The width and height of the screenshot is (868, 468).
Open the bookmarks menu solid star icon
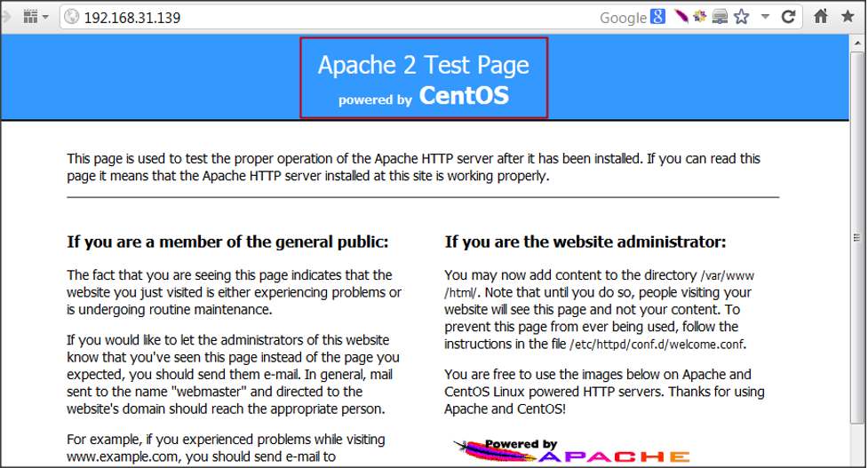click(x=848, y=16)
